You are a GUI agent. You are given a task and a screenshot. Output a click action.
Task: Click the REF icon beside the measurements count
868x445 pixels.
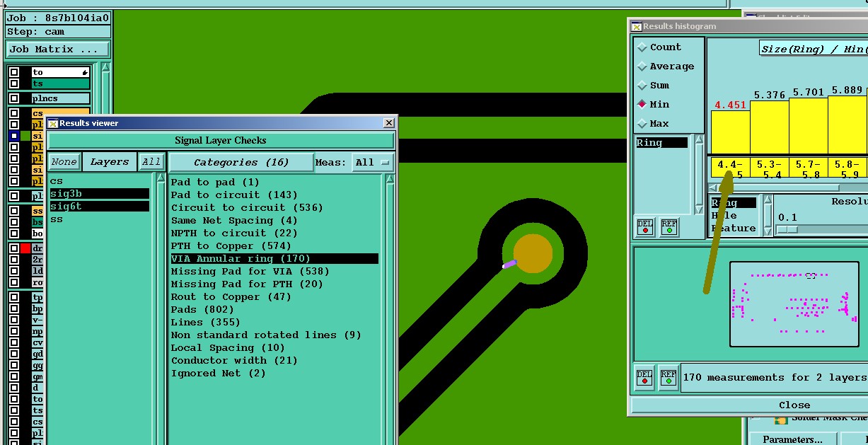click(668, 377)
